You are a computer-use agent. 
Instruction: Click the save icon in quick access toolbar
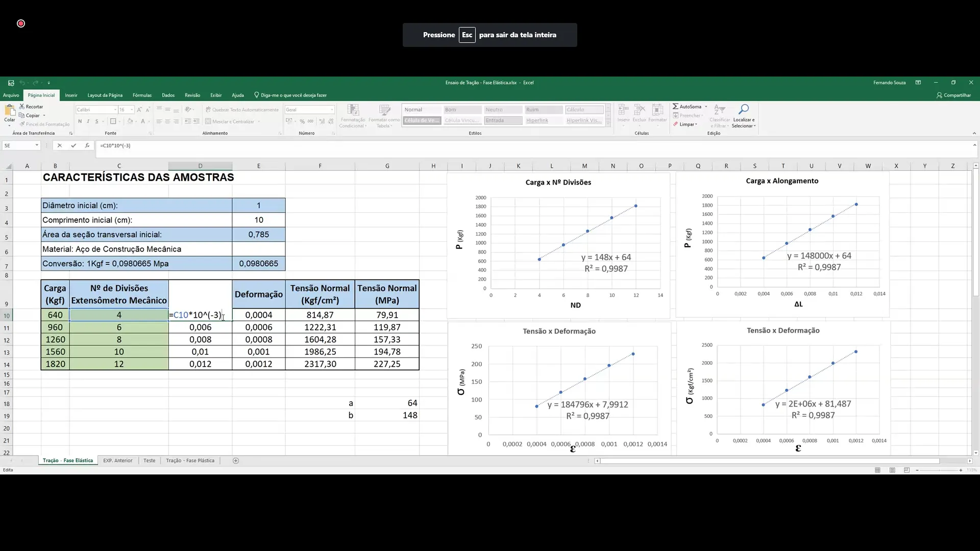point(11,83)
